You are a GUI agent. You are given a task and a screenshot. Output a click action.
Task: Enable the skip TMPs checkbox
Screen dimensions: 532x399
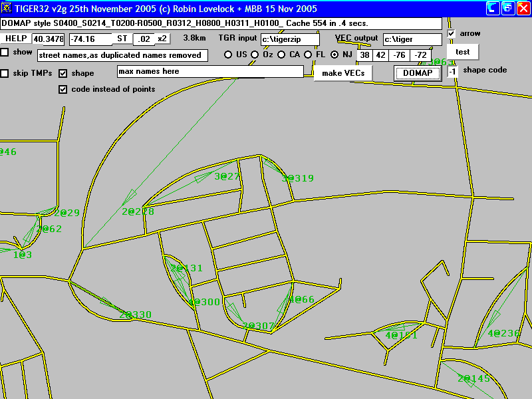click(x=5, y=73)
